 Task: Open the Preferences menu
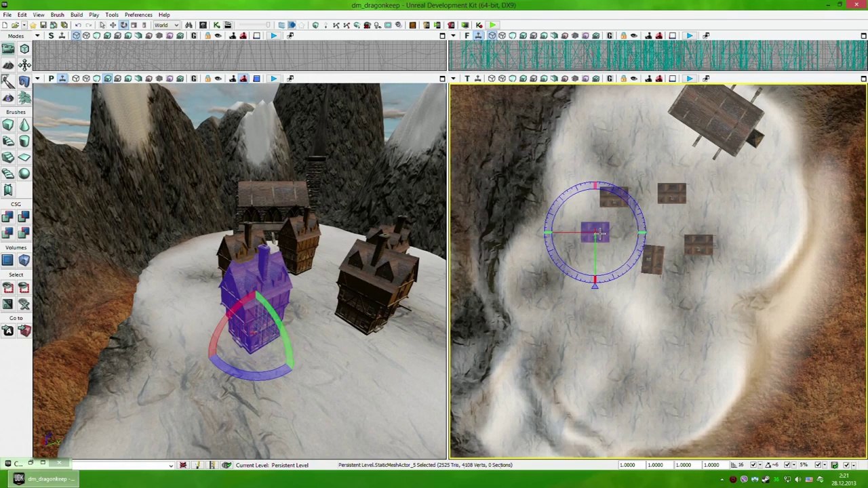138,14
